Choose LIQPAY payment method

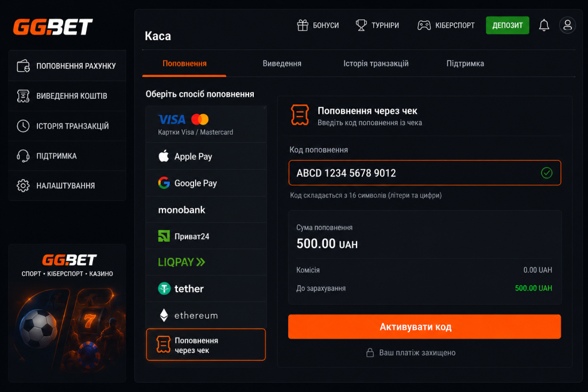(206, 262)
